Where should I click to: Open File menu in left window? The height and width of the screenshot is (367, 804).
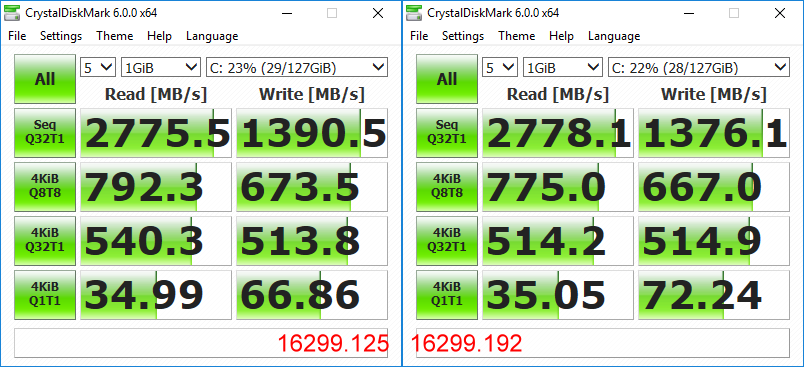(17, 36)
